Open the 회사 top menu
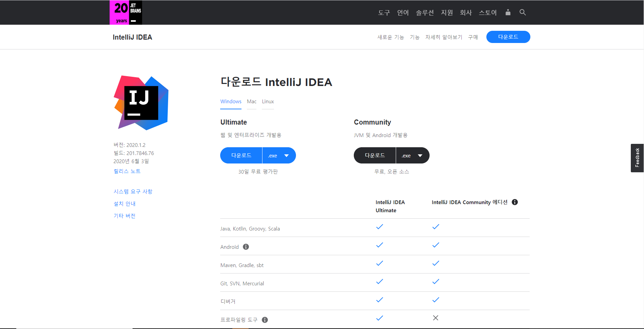The height and width of the screenshot is (329, 644). [x=466, y=13]
